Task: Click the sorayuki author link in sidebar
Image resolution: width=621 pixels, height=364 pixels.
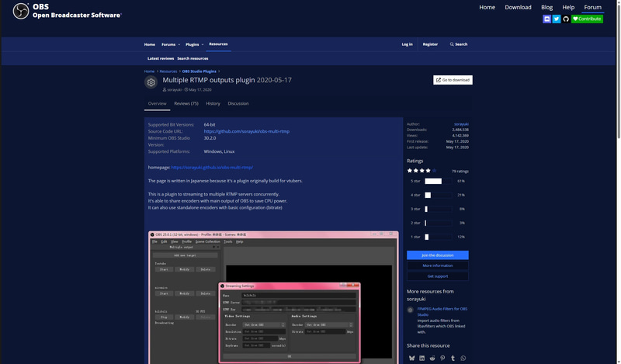Action: (x=461, y=124)
